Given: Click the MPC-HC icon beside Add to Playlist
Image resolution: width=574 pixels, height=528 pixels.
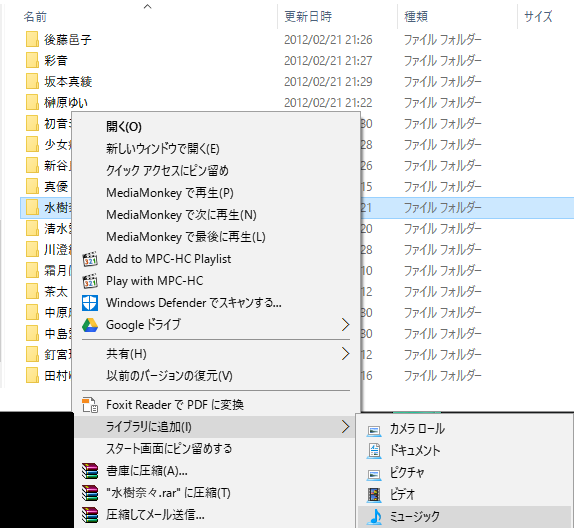Looking at the screenshot, I should 90,259.
